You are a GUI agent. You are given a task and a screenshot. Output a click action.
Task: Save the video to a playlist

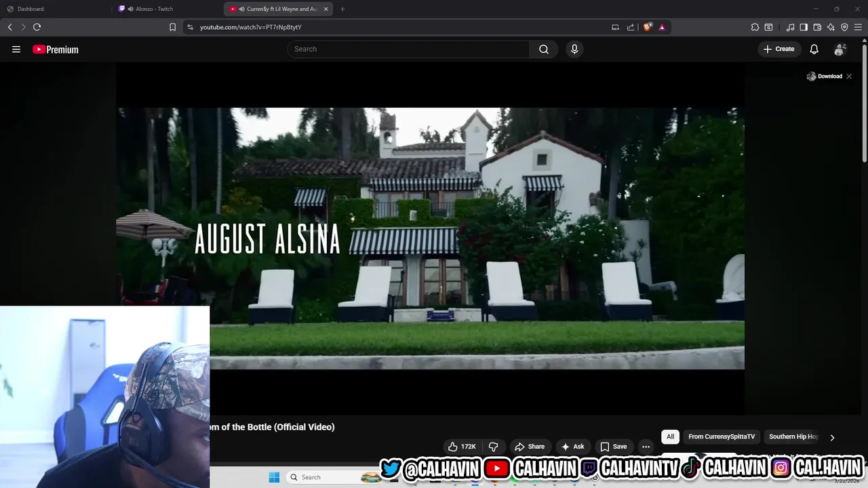[x=614, y=447]
